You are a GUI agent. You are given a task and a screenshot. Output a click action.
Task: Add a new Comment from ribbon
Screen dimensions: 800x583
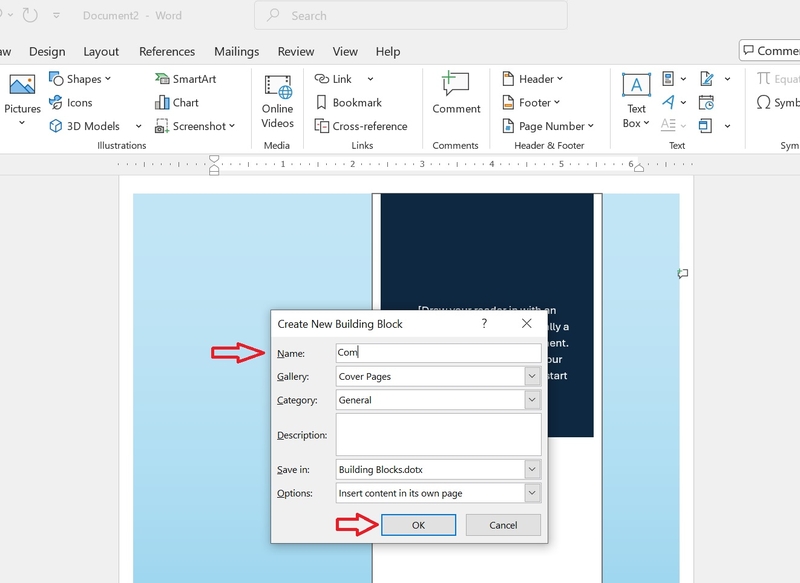(x=456, y=92)
